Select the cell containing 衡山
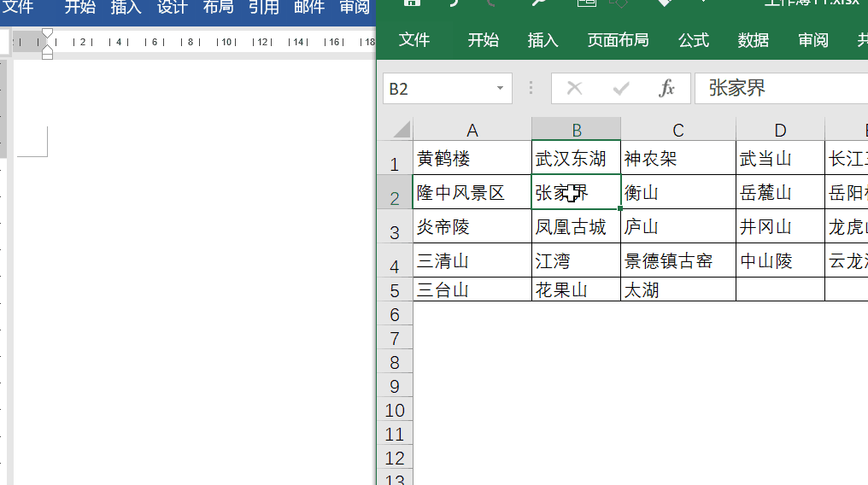Image resolution: width=868 pixels, height=485 pixels. point(678,192)
